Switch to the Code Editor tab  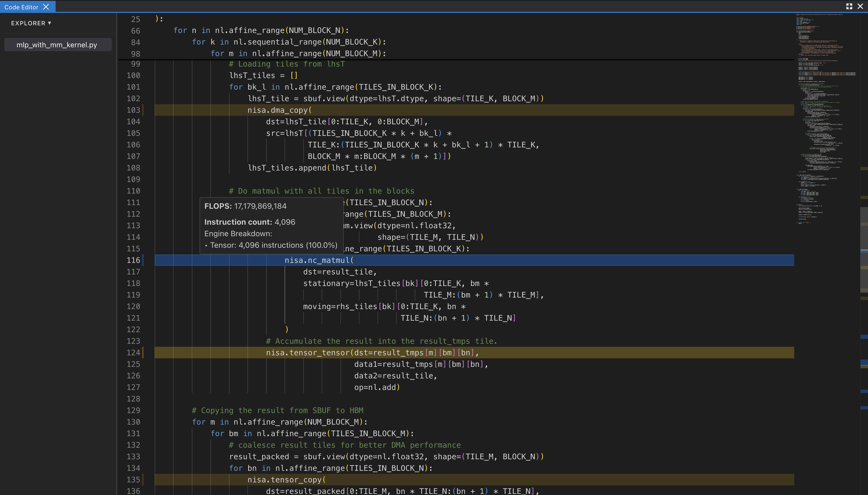pos(21,6)
